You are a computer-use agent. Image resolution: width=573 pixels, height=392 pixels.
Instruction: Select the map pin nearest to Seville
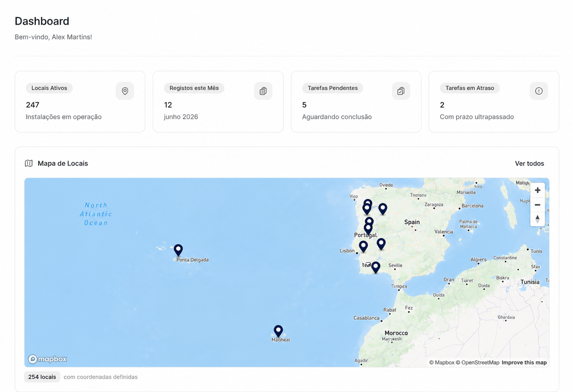point(375,267)
